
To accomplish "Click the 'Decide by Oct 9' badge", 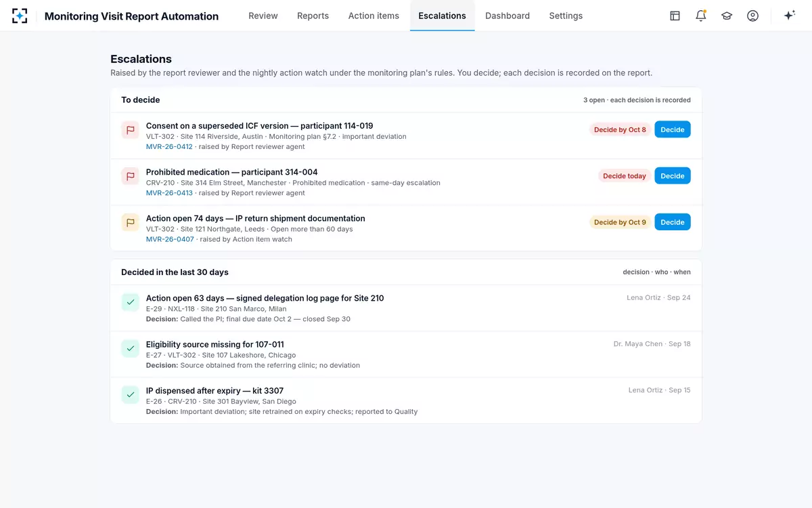I will click(x=620, y=221).
